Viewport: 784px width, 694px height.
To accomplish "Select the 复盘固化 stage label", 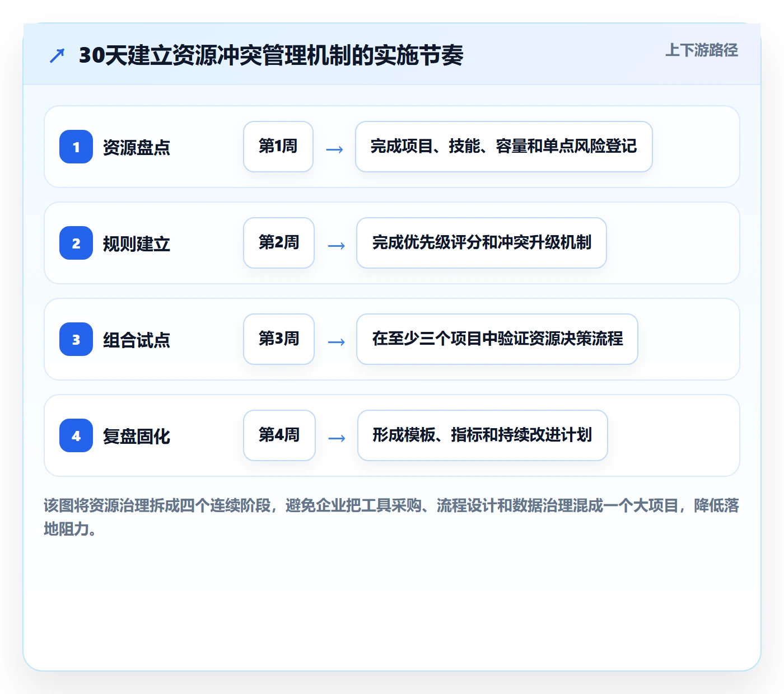I will coord(137,436).
